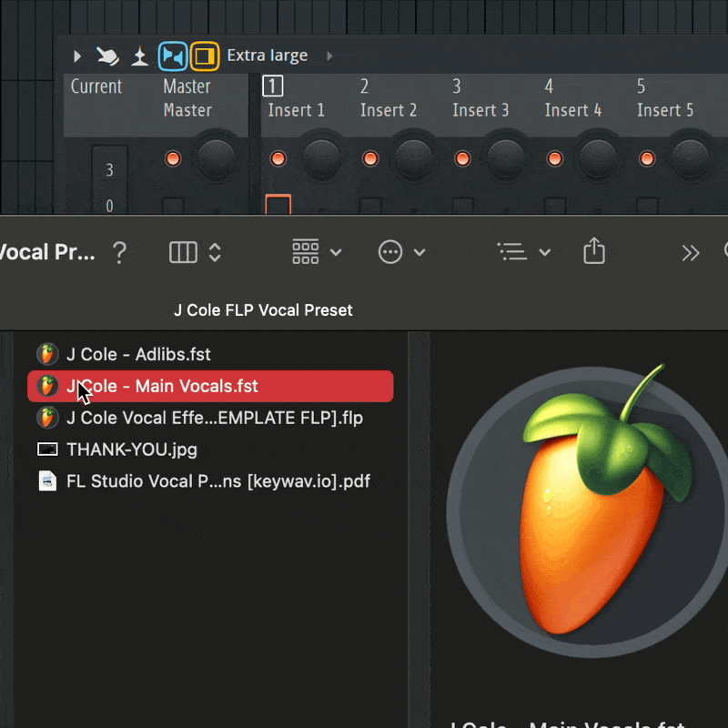Open the list sorting options menu

click(523, 252)
